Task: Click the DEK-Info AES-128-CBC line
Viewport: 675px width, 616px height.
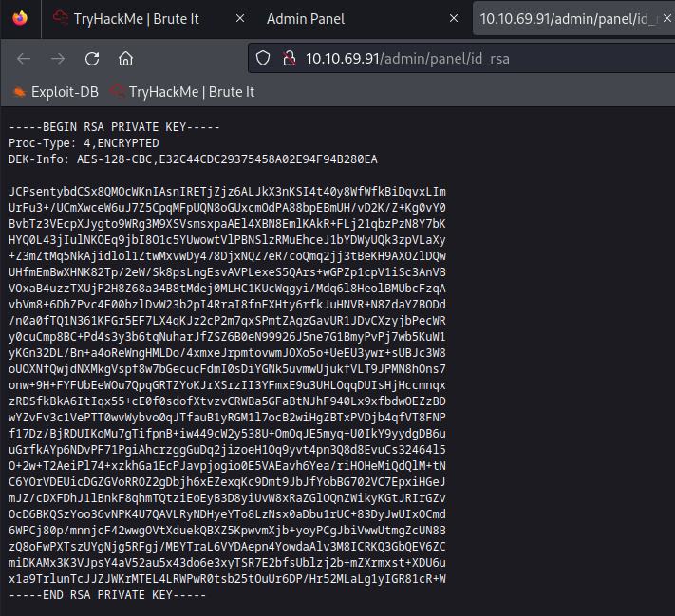Action: point(192,159)
